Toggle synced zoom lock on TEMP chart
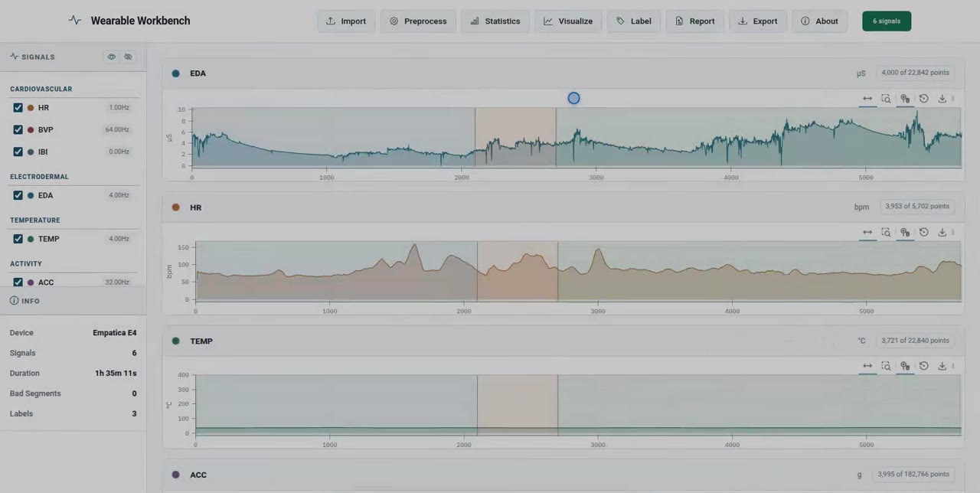The height and width of the screenshot is (493, 980). tap(905, 366)
